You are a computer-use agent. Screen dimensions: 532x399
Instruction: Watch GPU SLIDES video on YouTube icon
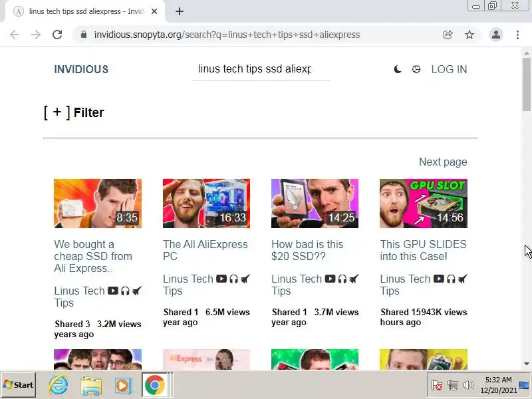[x=438, y=279]
